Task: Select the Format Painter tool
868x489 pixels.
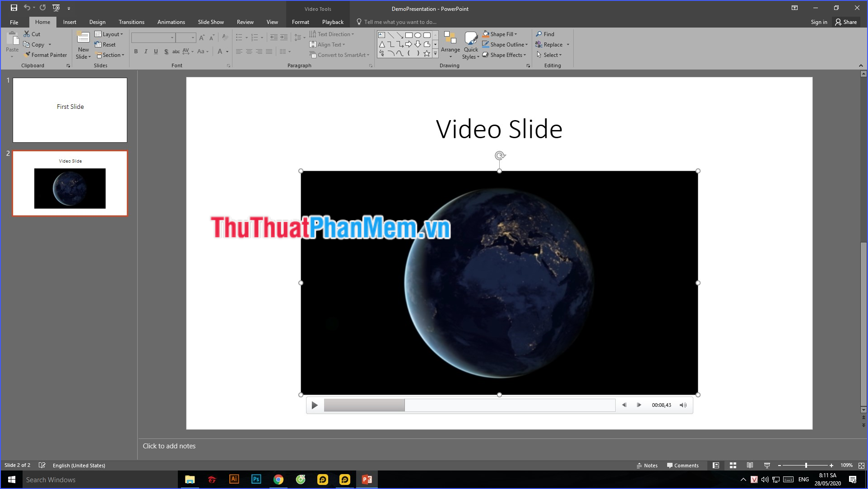Action: click(45, 55)
